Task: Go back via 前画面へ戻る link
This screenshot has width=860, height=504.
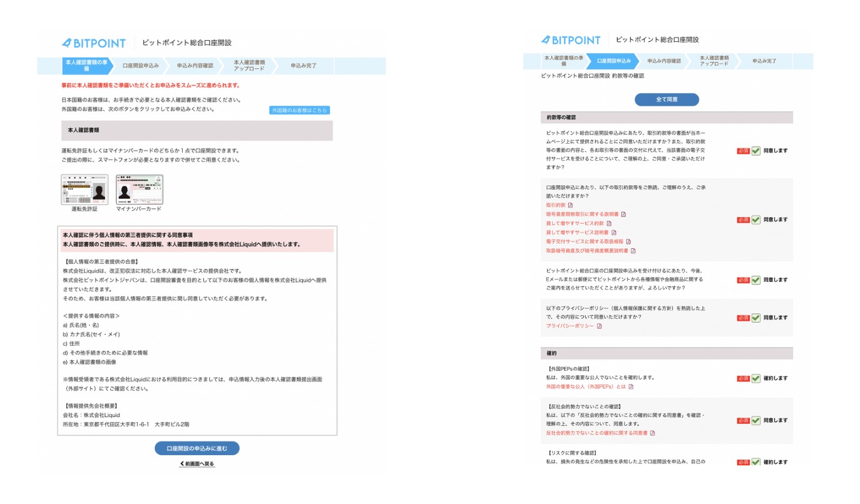Action: coord(197,464)
